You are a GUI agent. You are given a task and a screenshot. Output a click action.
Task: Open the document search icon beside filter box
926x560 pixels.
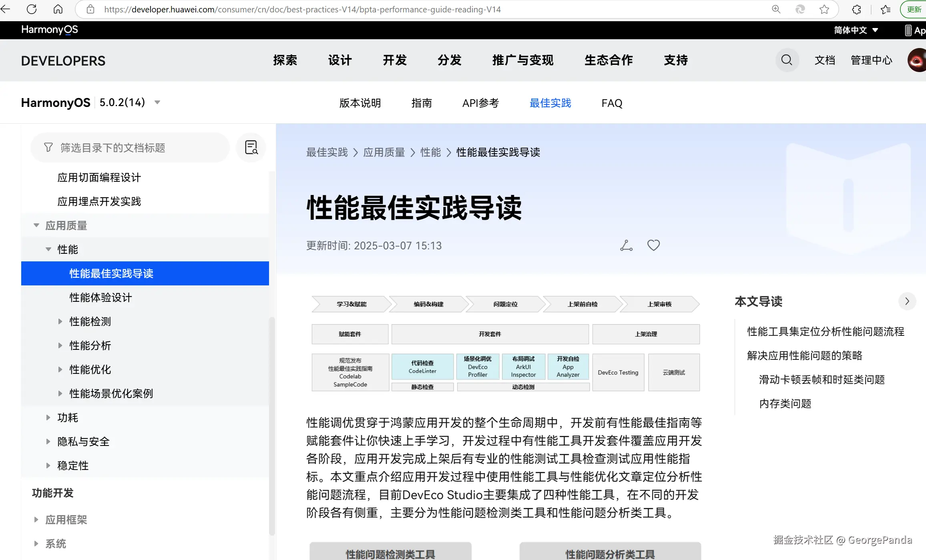[x=251, y=147]
